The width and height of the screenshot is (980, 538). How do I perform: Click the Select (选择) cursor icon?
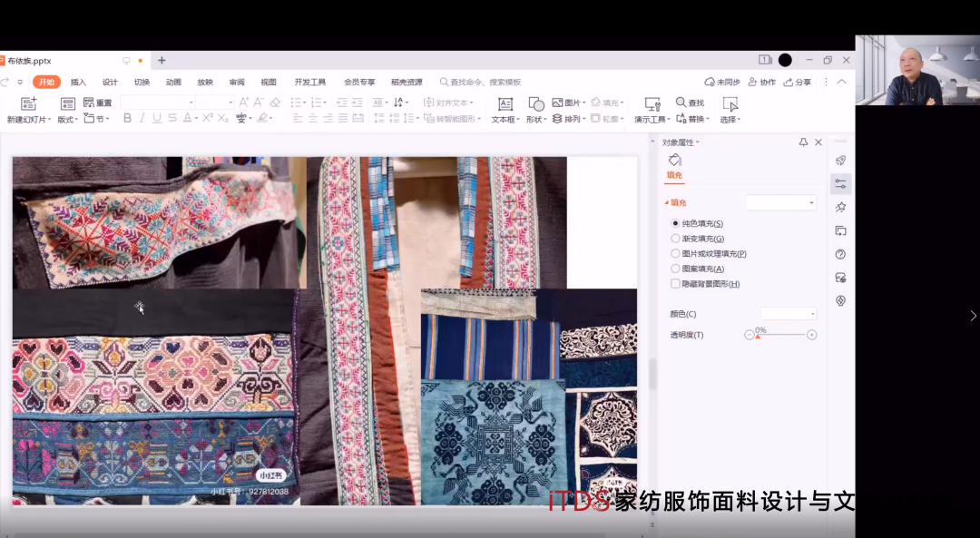point(730,103)
